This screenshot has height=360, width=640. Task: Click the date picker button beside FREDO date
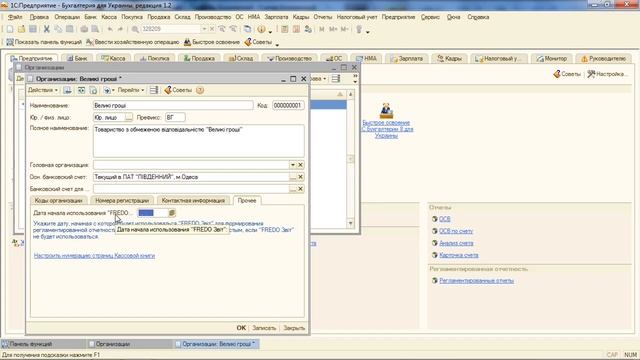click(x=172, y=213)
